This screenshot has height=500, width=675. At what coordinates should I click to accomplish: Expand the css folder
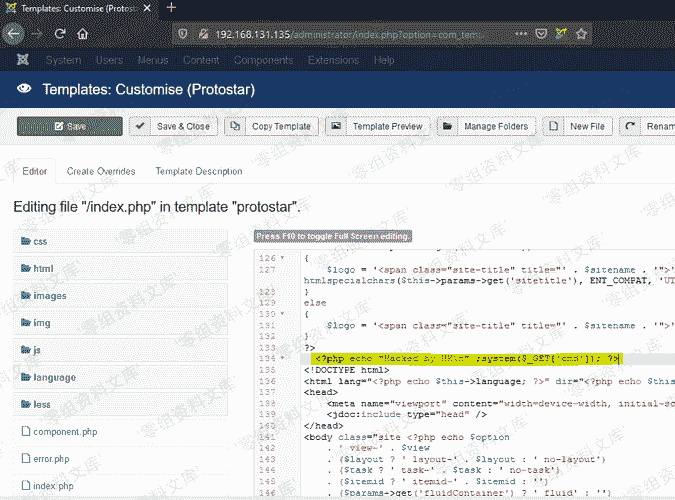coord(40,241)
